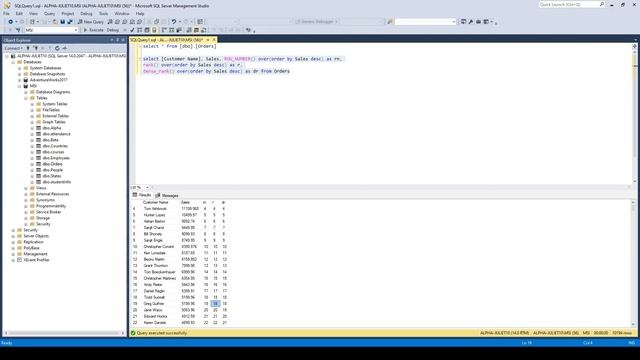Close the SQLQuery1.sql tab
The image size is (640, 360).
click(213, 40)
